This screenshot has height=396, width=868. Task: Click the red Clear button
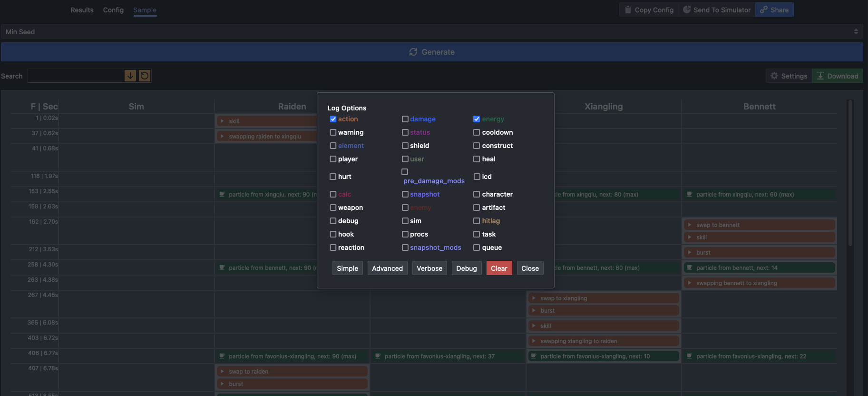coord(499,268)
